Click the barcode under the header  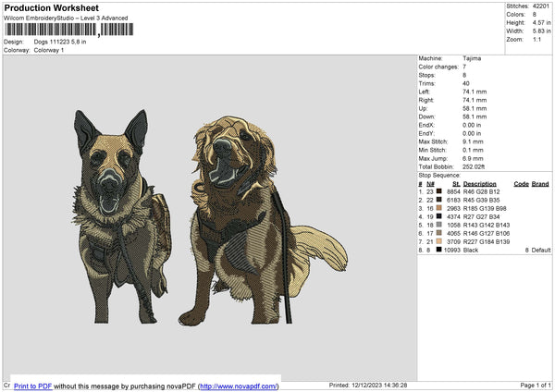(68, 30)
